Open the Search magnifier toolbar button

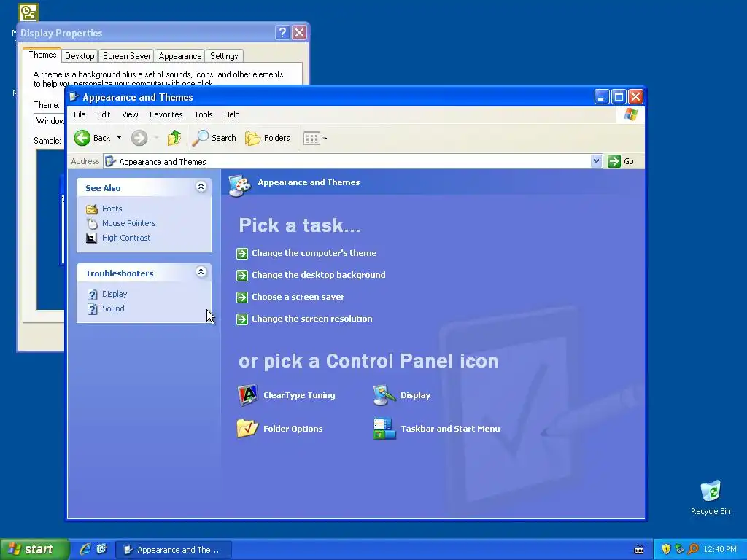coord(214,138)
